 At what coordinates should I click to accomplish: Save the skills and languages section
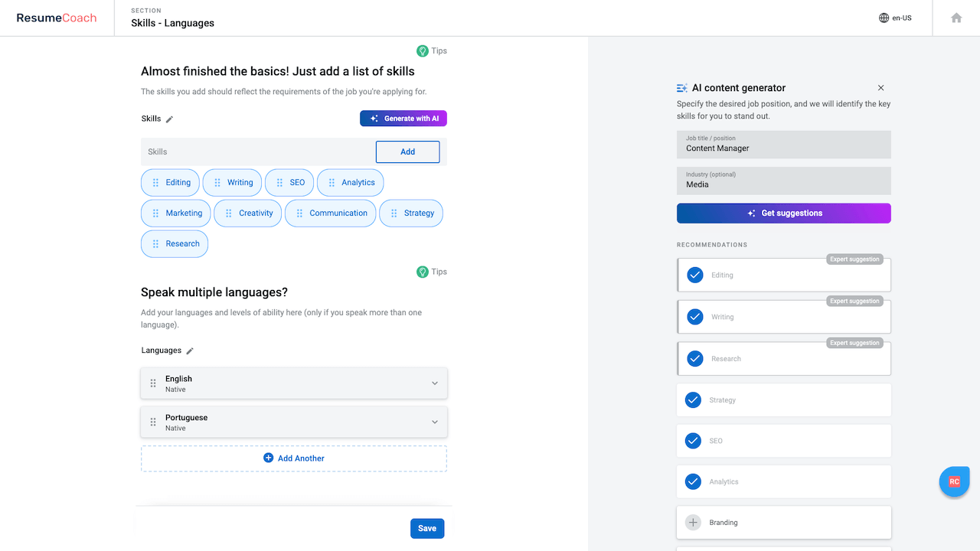coord(427,528)
